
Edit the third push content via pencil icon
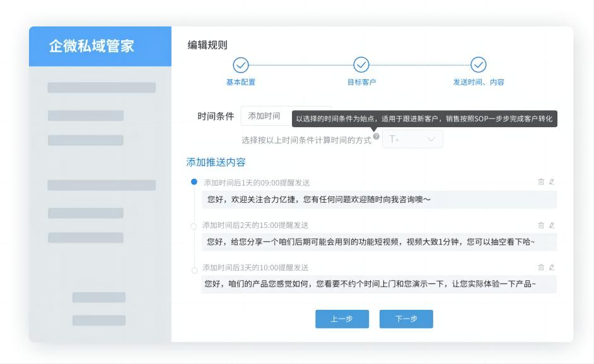pos(550,268)
